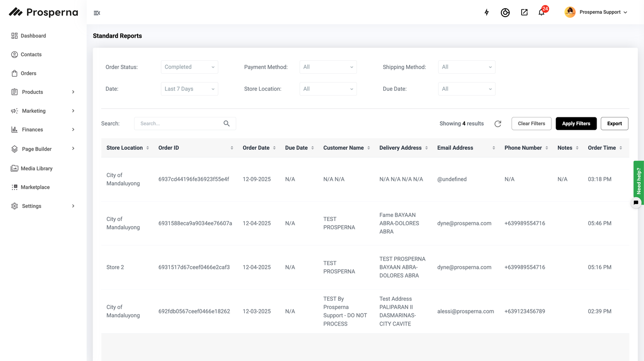This screenshot has height=361, width=644.
Task: Click the Contacts person icon
Action: coord(15,54)
